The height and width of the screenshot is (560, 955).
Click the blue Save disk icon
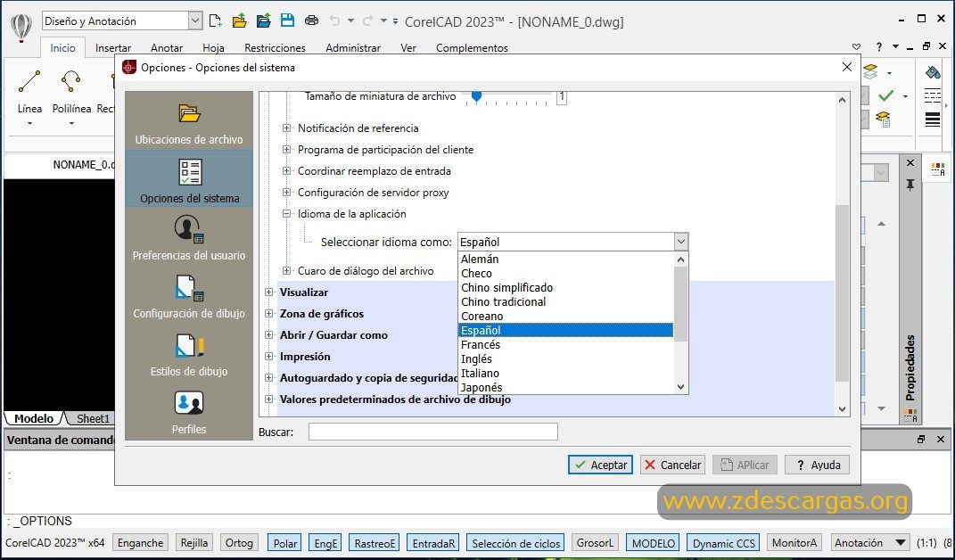click(x=287, y=21)
